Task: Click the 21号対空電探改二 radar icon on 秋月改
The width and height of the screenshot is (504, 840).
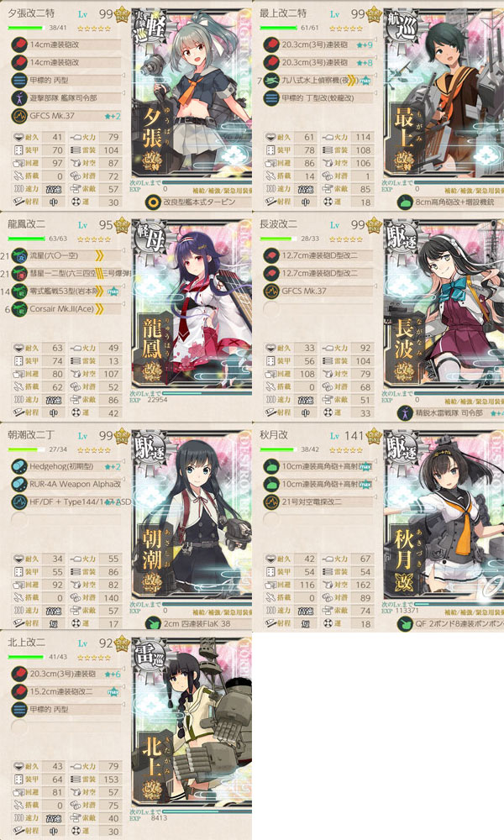Action: coord(271,502)
